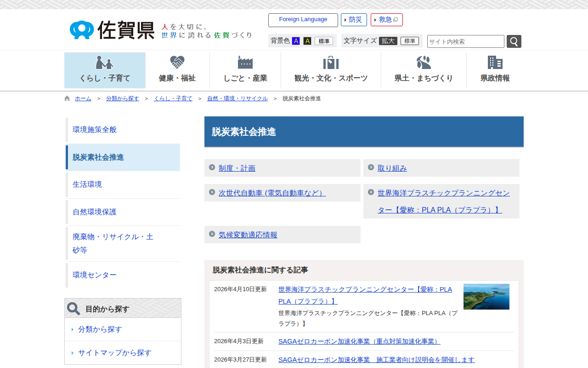Screen dimensions: 588x368
Task: Open the 防災 link
Action: click(354, 20)
